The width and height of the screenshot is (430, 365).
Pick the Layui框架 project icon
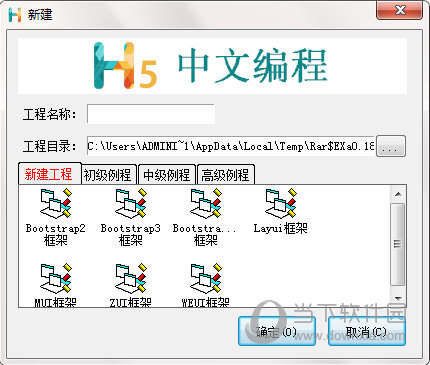281,204
